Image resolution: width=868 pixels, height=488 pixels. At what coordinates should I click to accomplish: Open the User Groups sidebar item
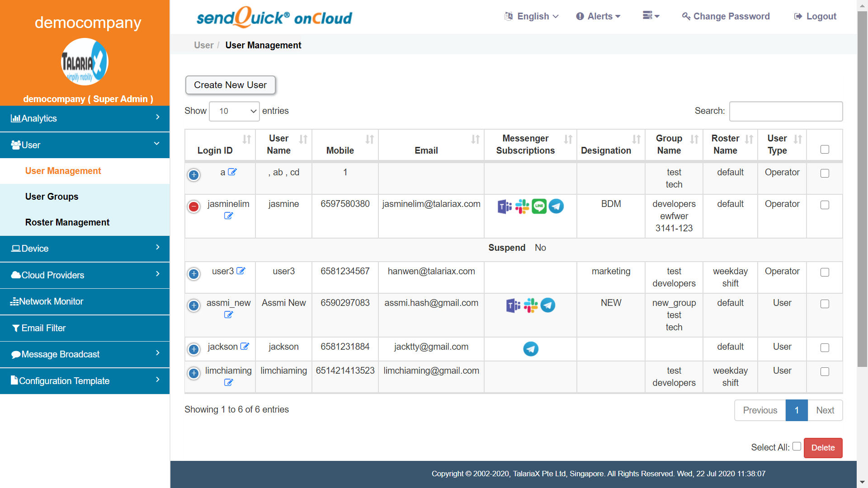point(52,197)
